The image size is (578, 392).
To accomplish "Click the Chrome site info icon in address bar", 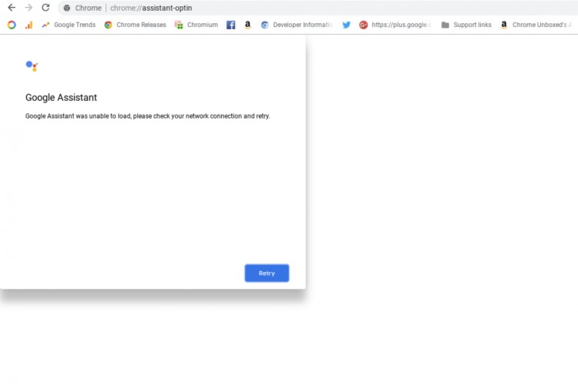I will coord(67,8).
